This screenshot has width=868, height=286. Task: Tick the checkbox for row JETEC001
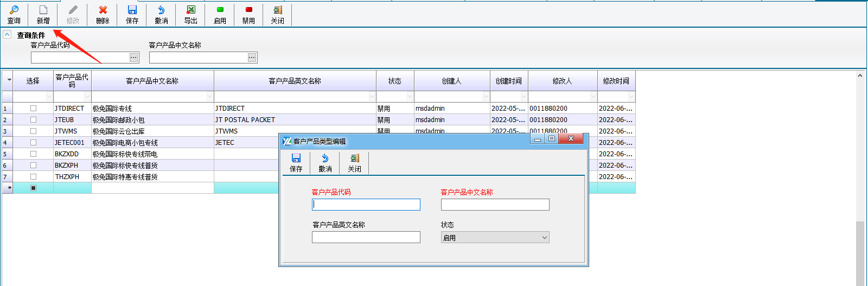point(33,143)
